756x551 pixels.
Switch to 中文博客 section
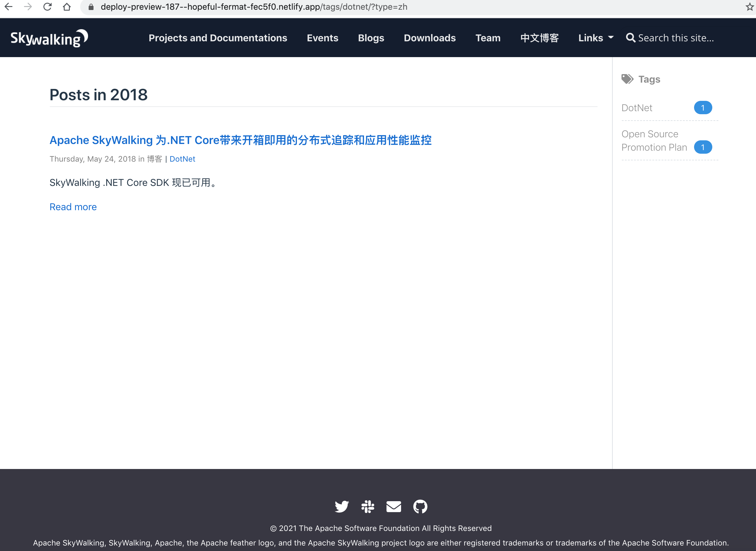pyautogui.click(x=539, y=38)
